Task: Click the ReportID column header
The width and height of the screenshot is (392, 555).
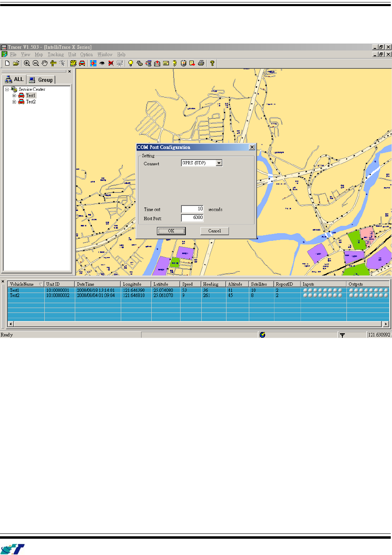Action: pyautogui.click(x=287, y=284)
